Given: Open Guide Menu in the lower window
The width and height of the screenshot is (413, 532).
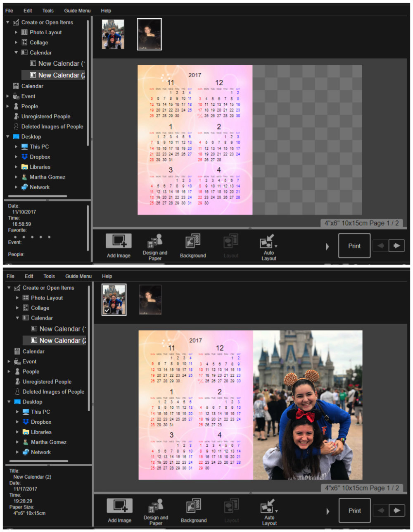Looking at the screenshot, I should click(78, 276).
